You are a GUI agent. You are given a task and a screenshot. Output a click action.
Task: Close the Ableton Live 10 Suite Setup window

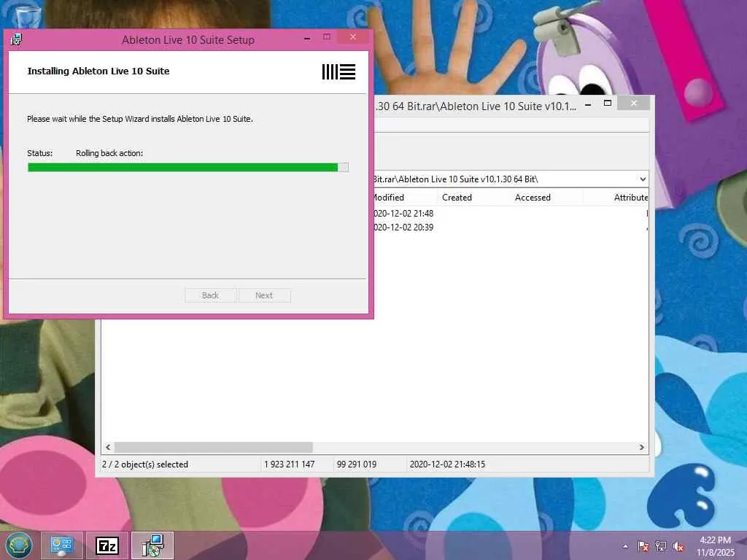pos(353,36)
